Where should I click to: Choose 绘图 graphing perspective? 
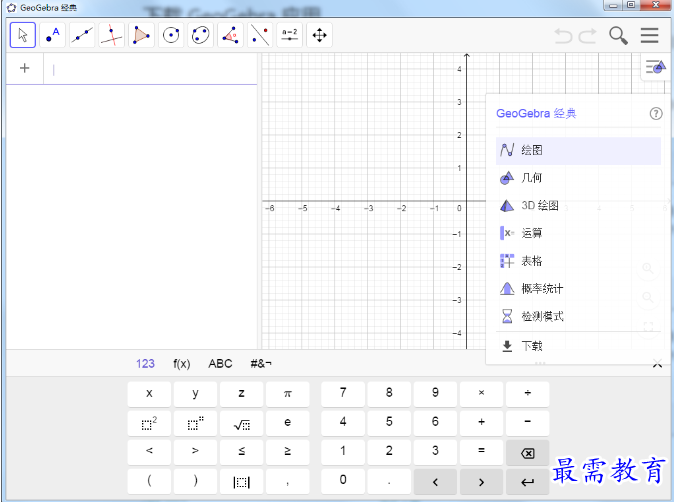578,150
